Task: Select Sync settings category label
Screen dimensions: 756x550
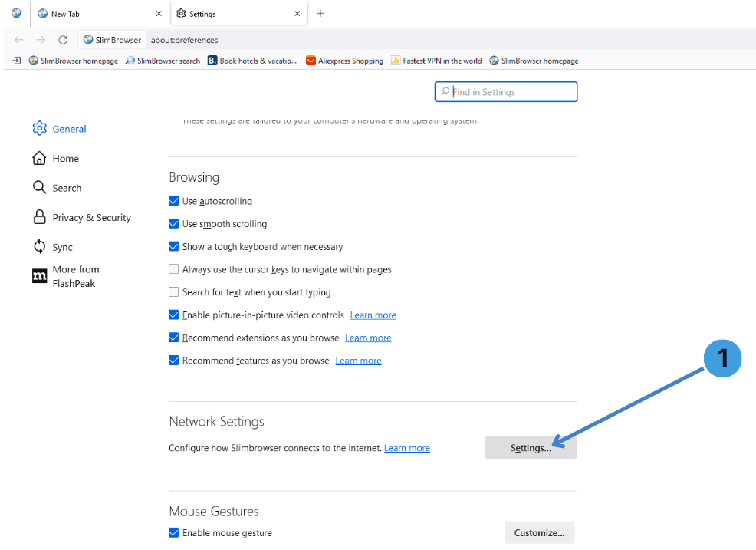Action: [x=62, y=248]
